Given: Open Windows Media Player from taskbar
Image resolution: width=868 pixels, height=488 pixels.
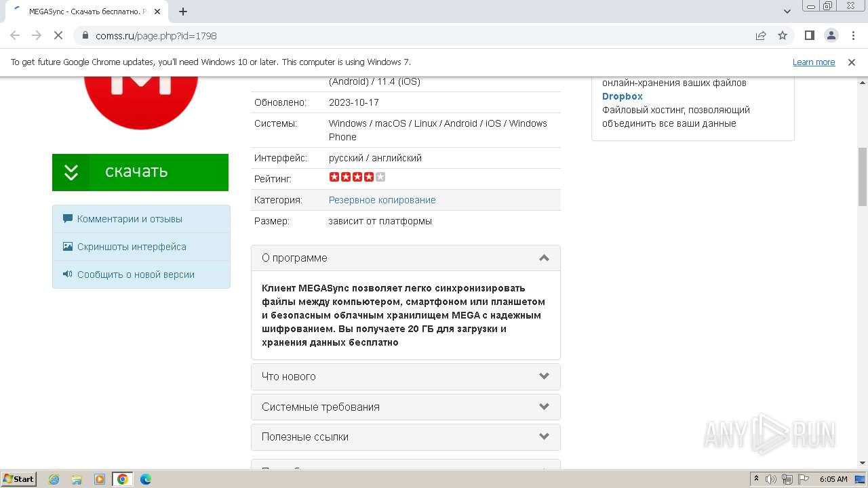Looking at the screenshot, I should click(100, 479).
